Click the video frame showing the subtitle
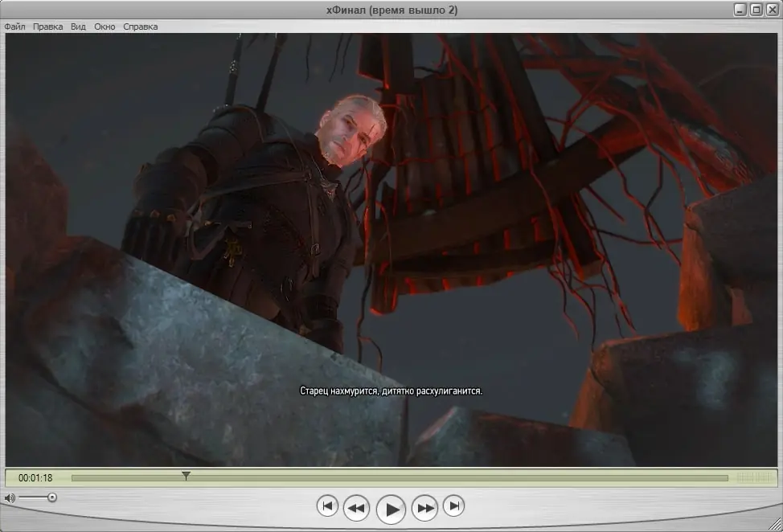The height and width of the screenshot is (532, 783). [x=391, y=250]
